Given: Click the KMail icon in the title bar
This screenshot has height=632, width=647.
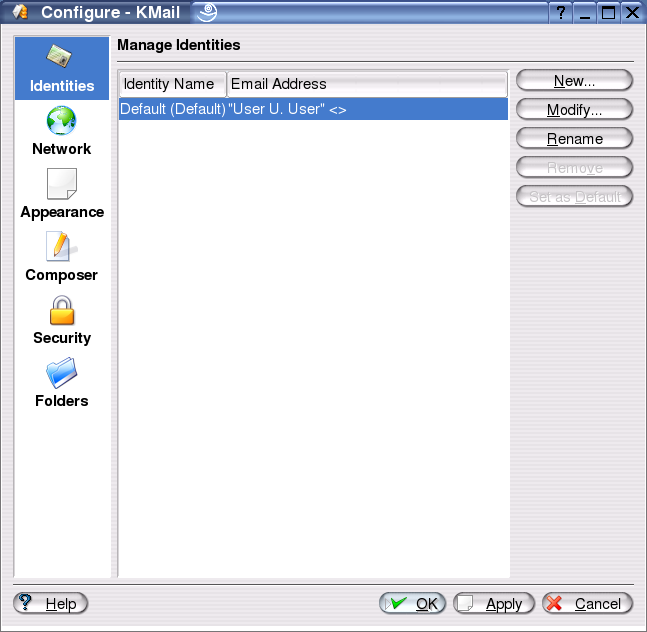Looking at the screenshot, I should (x=20, y=12).
